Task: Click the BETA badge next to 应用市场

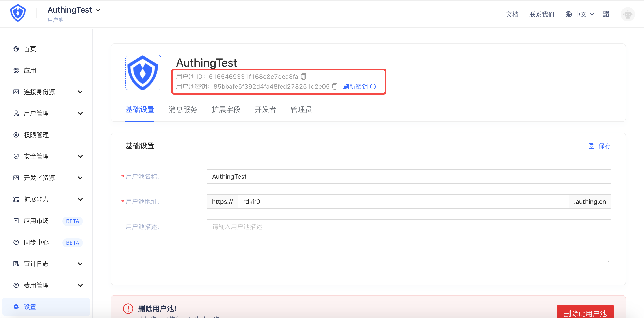Action: coord(73,221)
